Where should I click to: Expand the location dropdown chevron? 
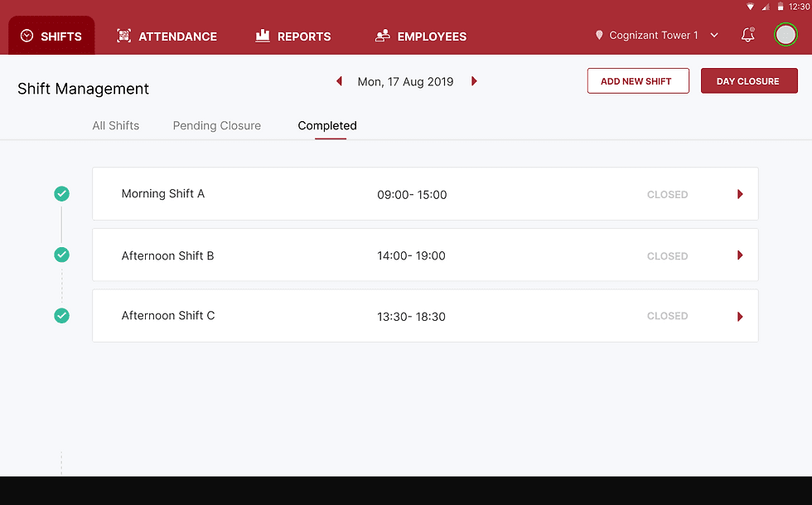pyautogui.click(x=714, y=36)
